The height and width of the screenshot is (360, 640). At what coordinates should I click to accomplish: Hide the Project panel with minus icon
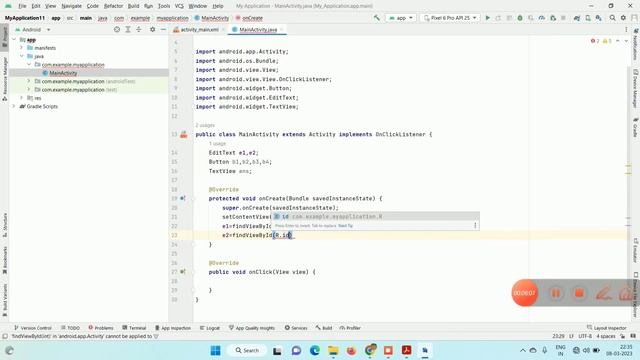pos(163,29)
